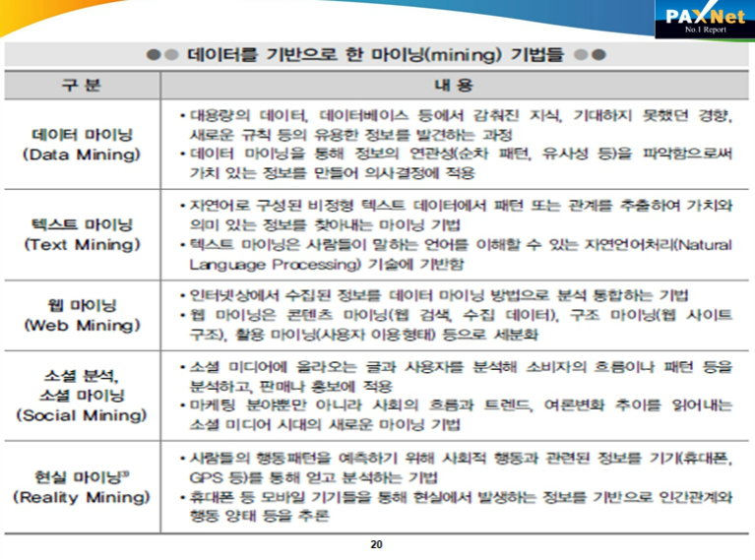Image resolution: width=755 pixels, height=560 pixels.
Task: Select the 데이터 마이닝 (Data Mining) row label
Action: pyautogui.click(x=82, y=145)
